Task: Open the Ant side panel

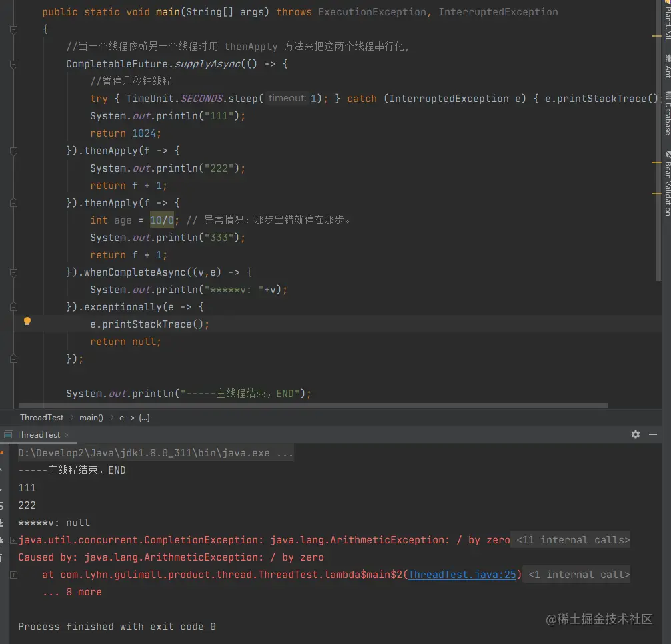Action: pos(667,66)
